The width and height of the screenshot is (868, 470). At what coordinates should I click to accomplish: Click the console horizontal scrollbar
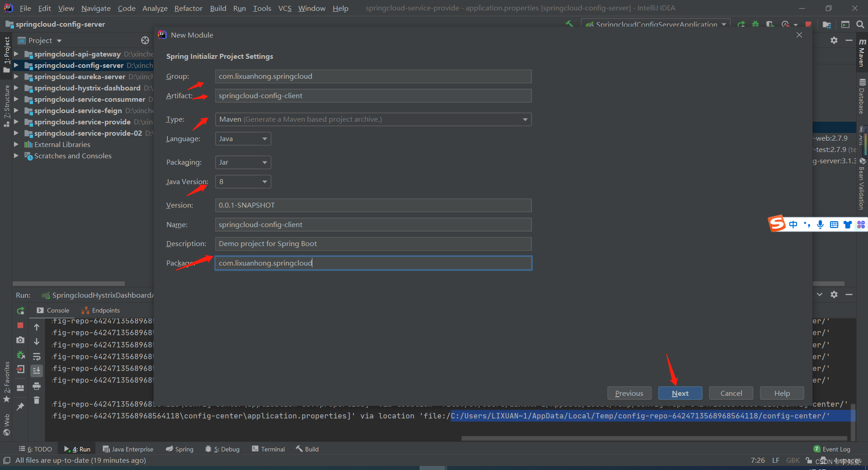[x=654, y=438]
